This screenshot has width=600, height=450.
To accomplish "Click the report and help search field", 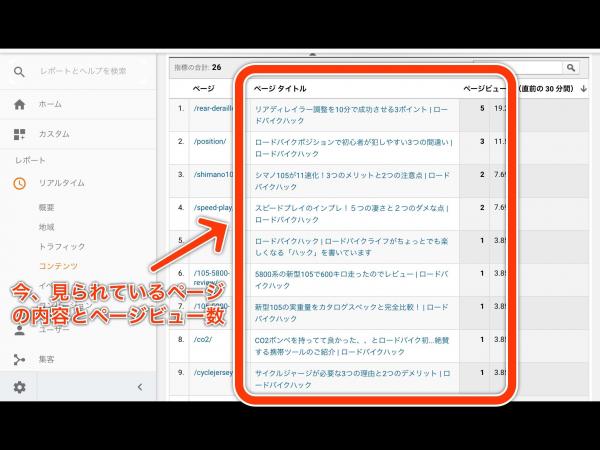I will (x=83, y=71).
